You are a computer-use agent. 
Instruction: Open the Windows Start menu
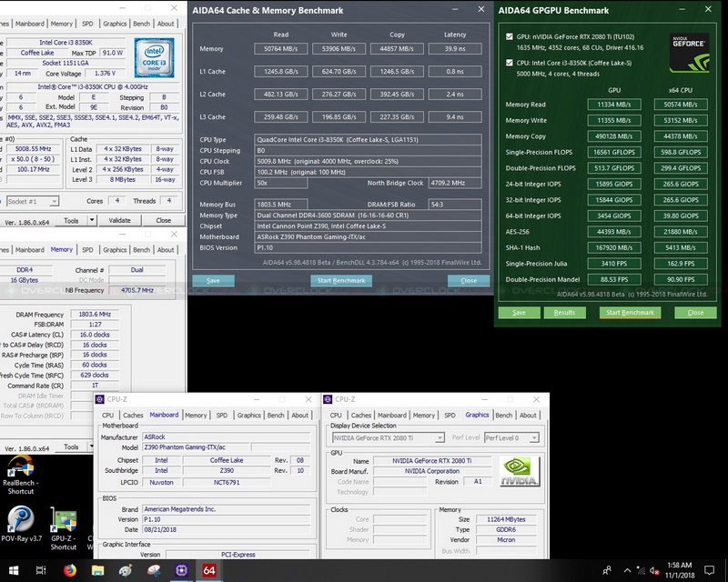click(14, 570)
